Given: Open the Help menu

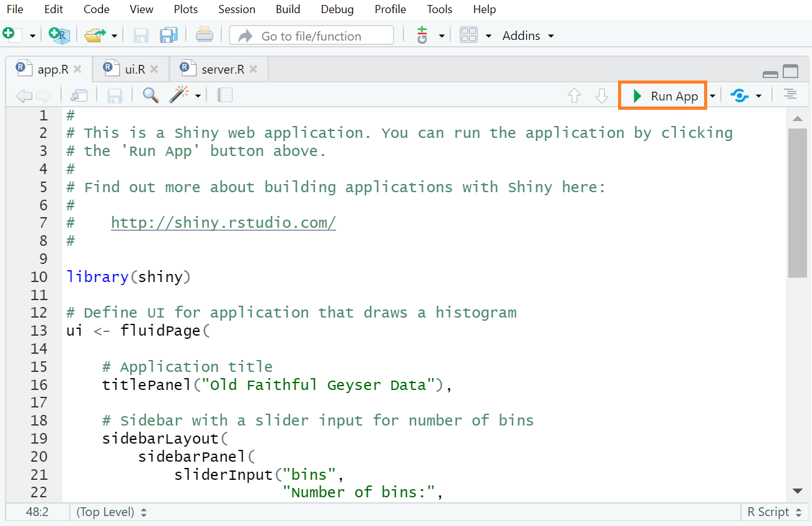Looking at the screenshot, I should (x=485, y=9).
